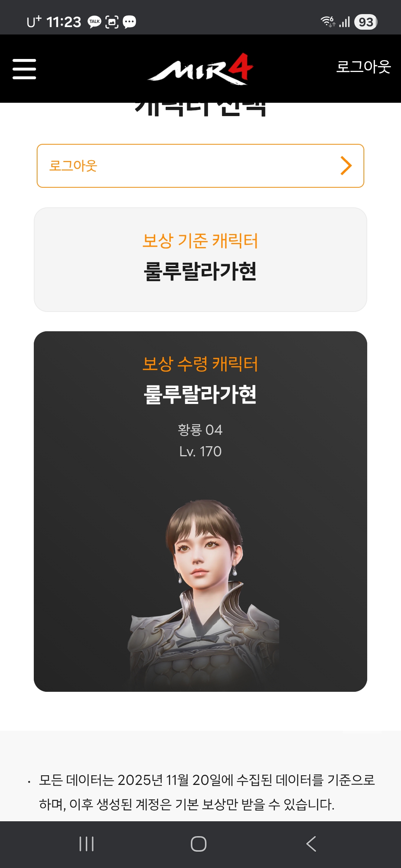401x868 pixels.
Task: Open recent apps navigation button
Action: 87,844
